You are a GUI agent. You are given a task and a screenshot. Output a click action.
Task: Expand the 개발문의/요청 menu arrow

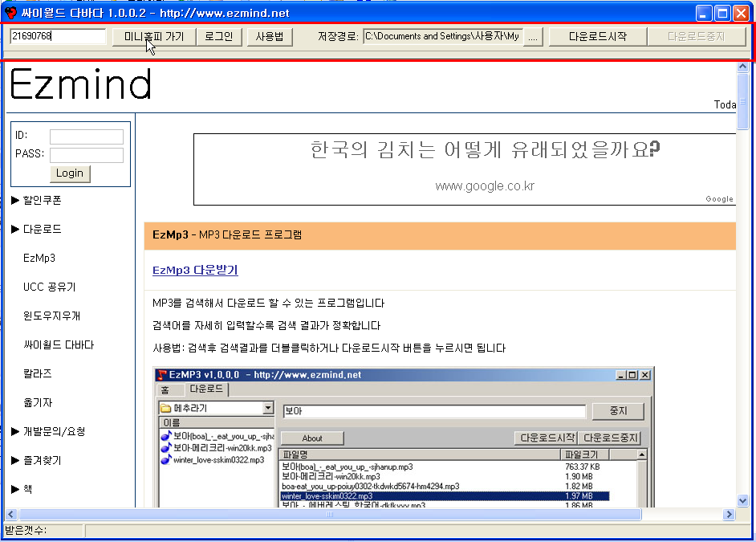15,431
